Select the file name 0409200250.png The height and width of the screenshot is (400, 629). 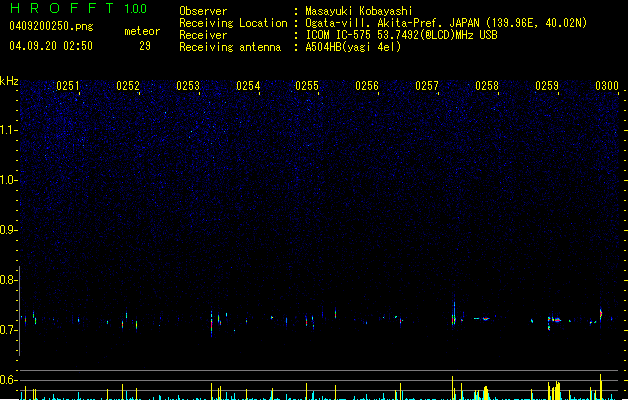pos(51,26)
